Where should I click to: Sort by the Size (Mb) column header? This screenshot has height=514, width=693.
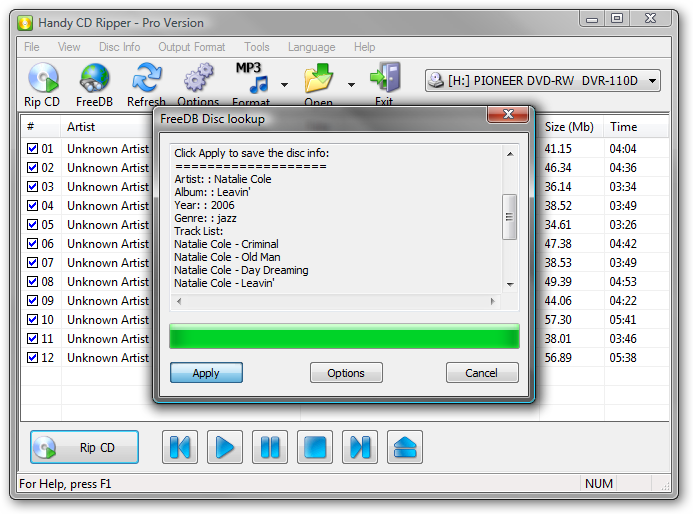[569, 127]
